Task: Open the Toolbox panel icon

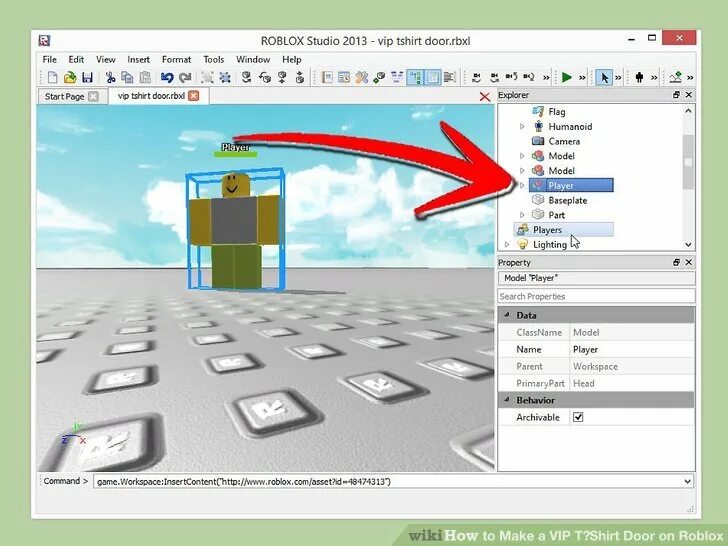Action: [327, 77]
